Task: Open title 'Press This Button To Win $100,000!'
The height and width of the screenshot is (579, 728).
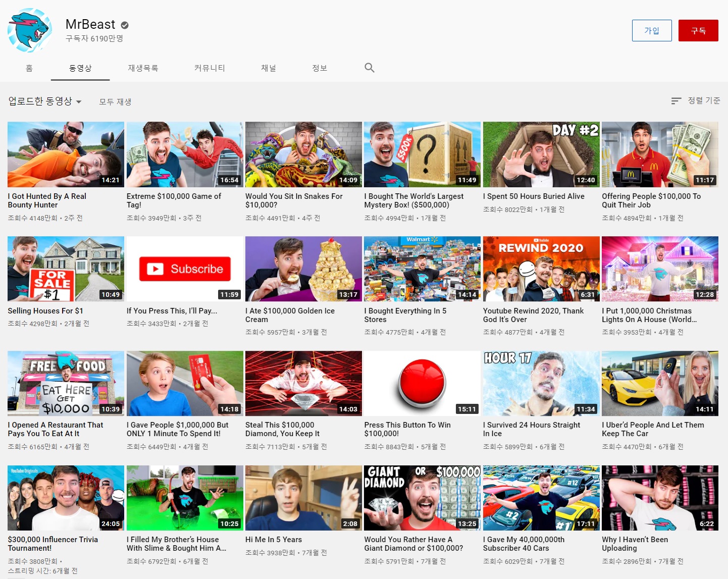Action: click(407, 430)
